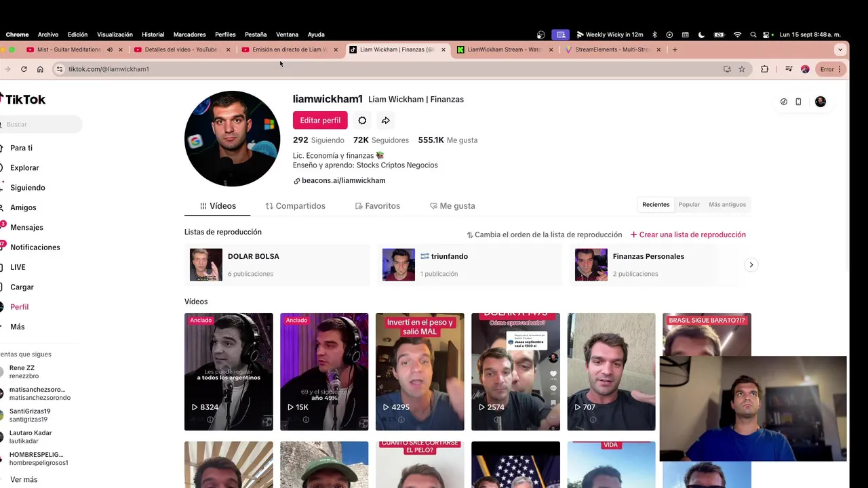Open the Historial menu in Chrome

pyautogui.click(x=153, y=35)
